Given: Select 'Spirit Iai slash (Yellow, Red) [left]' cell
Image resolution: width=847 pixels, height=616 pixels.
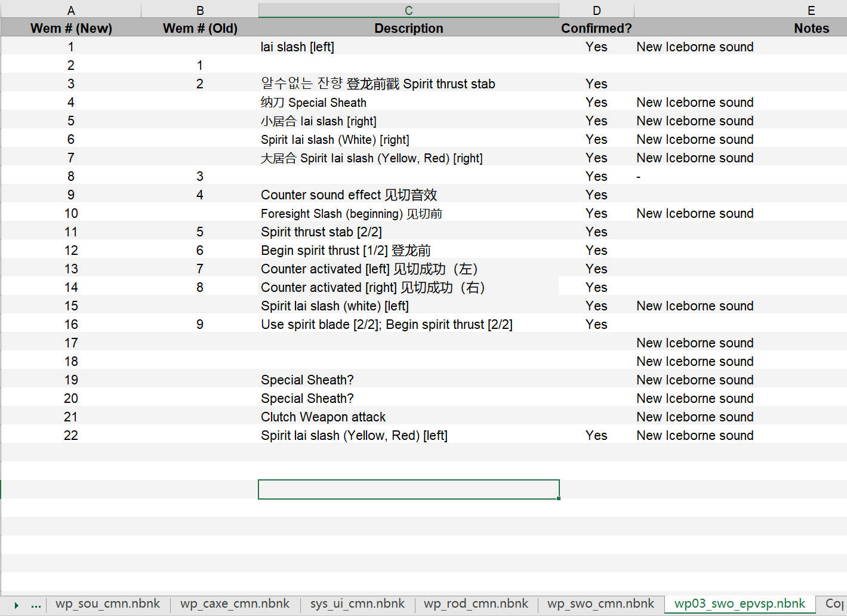Looking at the screenshot, I should pos(408,435).
